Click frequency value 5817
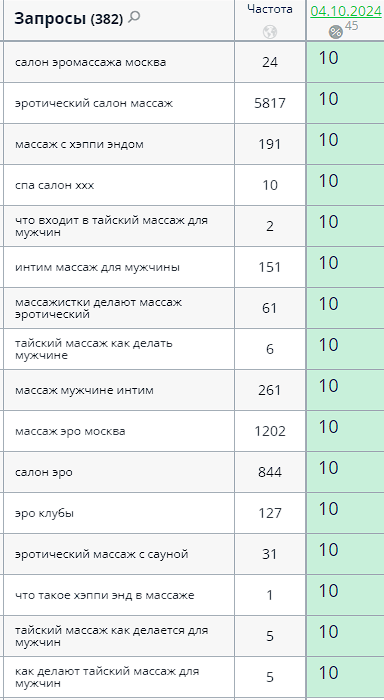384x700 pixels. point(270,104)
